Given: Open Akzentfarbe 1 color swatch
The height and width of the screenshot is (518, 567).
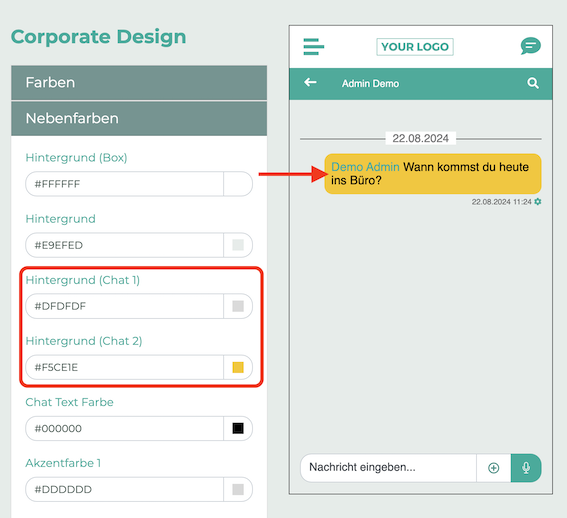Looking at the screenshot, I should pyautogui.click(x=238, y=489).
